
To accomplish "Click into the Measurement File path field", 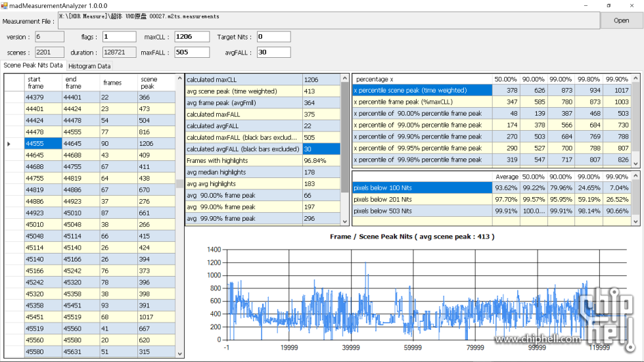I will [329, 20].
